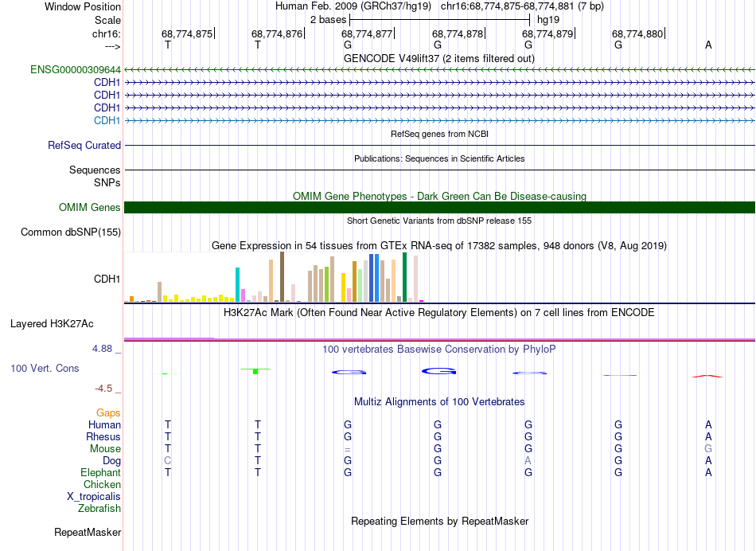Click the Elephant species alignment label
Screen dimensions: 756x551
(x=100, y=472)
